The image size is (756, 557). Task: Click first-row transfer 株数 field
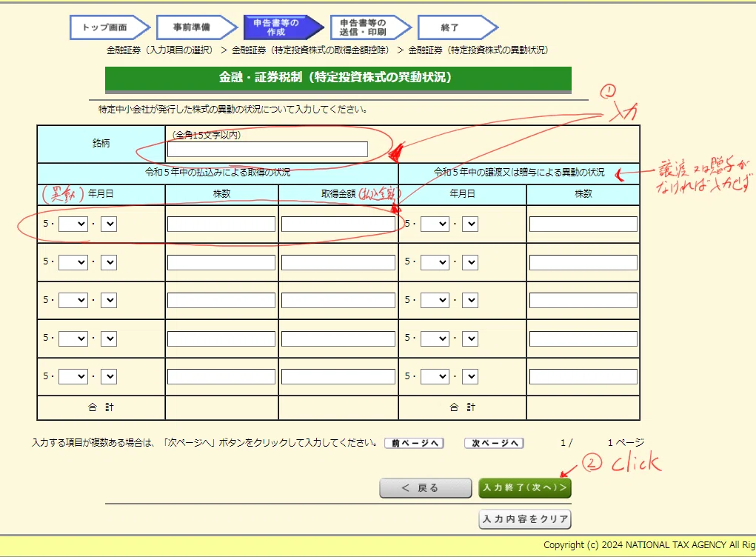click(583, 224)
